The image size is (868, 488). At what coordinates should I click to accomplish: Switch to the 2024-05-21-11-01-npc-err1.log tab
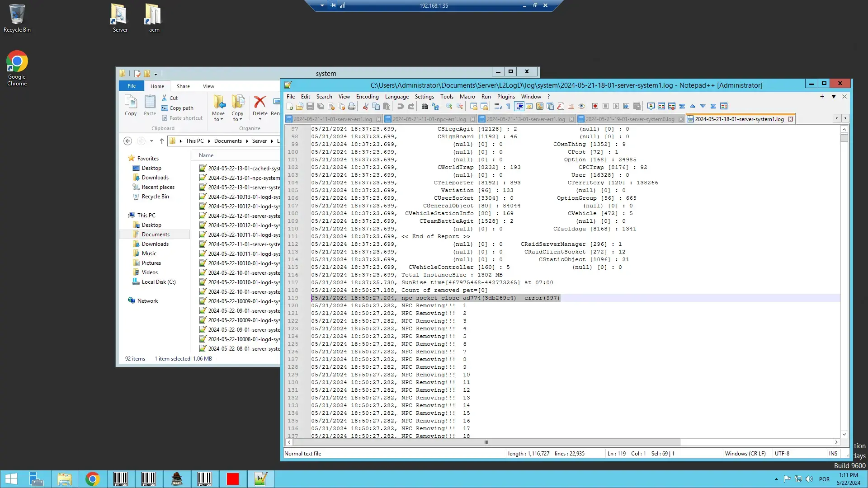tap(429, 119)
